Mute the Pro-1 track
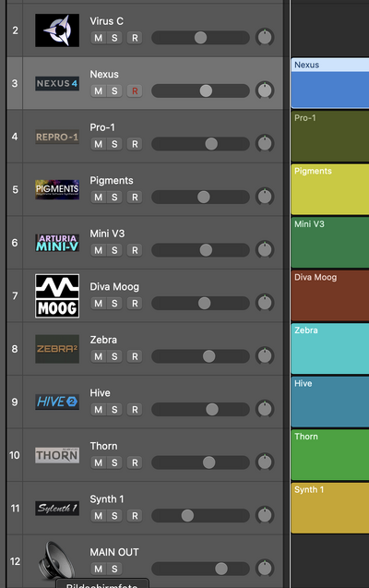This screenshot has width=369, height=588. click(x=98, y=144)
